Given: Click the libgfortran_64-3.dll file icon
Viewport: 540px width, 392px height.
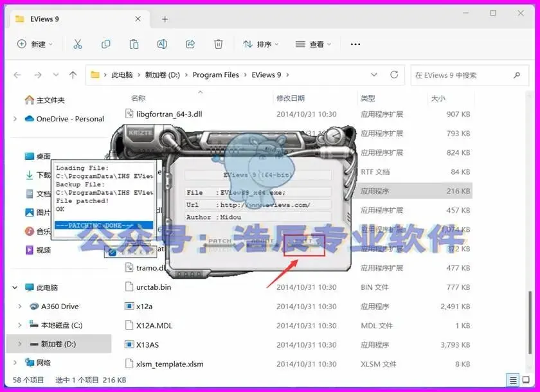Looking at the screenshot, I should pos(129,114).
